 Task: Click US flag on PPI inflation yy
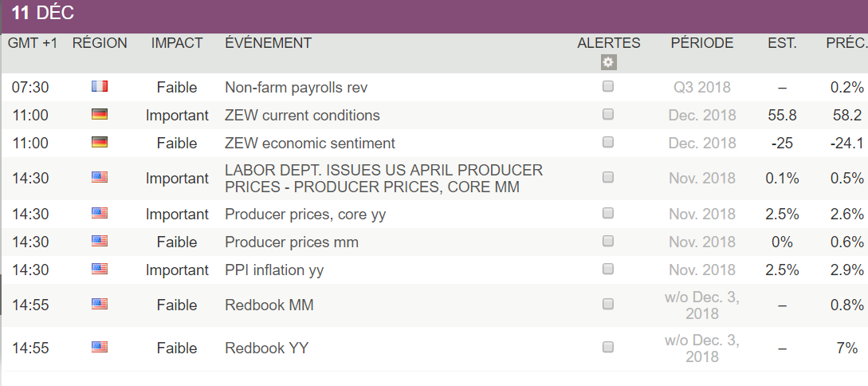tap(100, 269)
